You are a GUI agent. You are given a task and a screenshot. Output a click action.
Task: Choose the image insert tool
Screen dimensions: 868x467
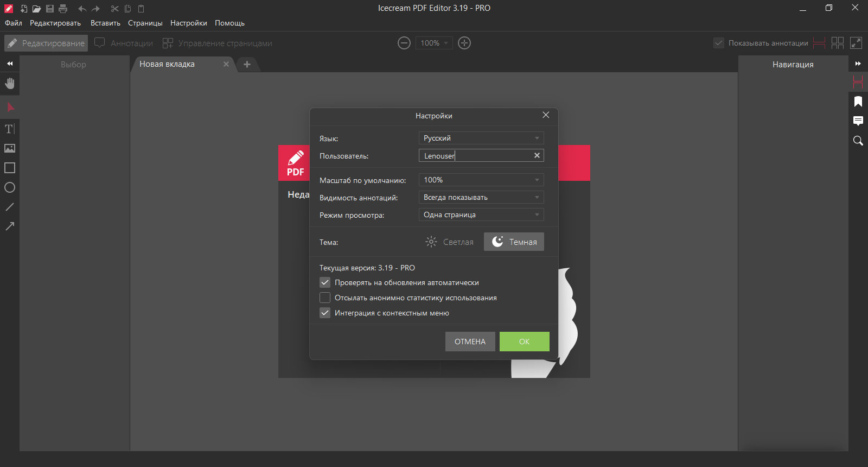10,148
